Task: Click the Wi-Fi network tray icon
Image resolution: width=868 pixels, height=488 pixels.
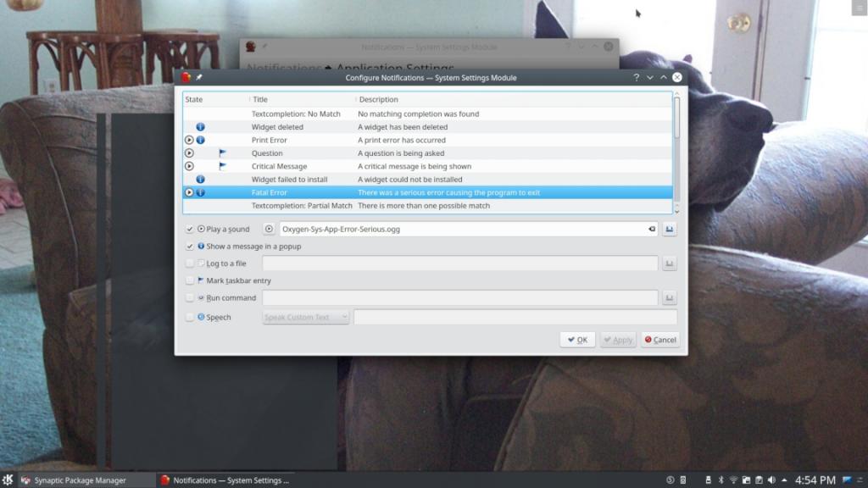Action: click(x=734, y=480)
